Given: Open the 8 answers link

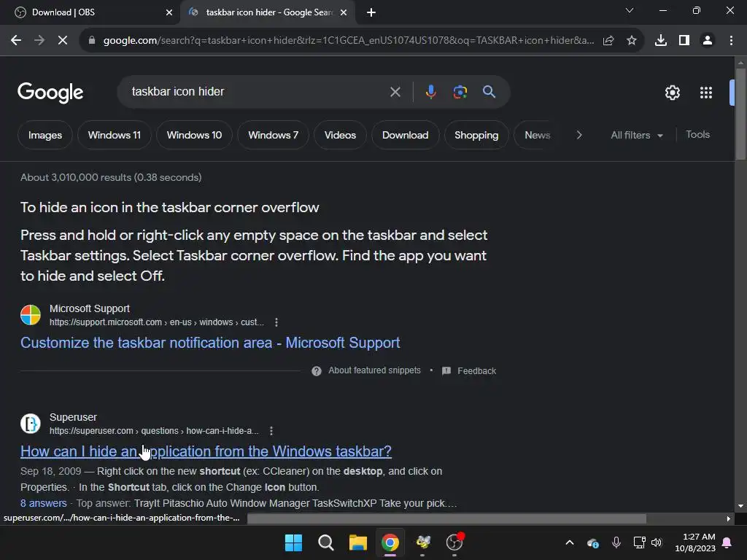Looking at the screenshot, I should point(43,503).
